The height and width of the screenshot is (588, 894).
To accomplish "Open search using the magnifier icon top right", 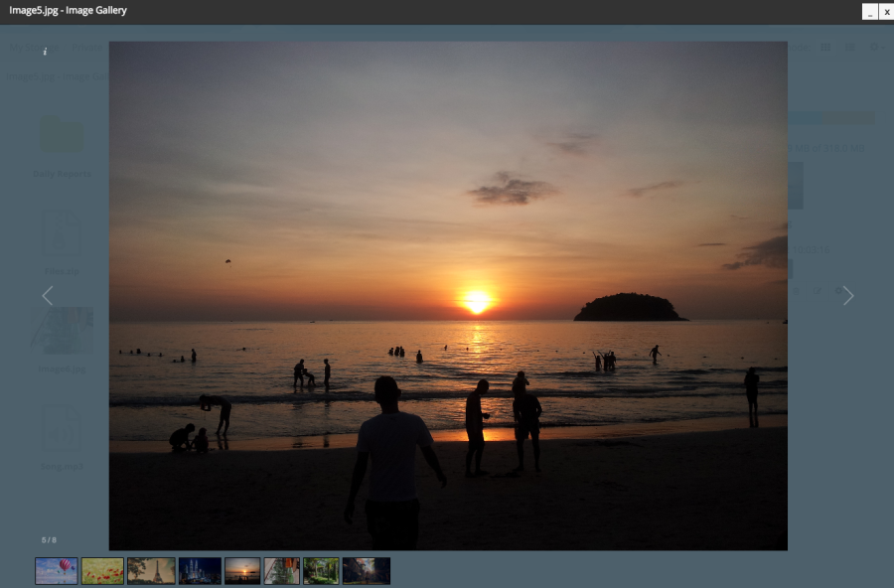I will 873,47.
